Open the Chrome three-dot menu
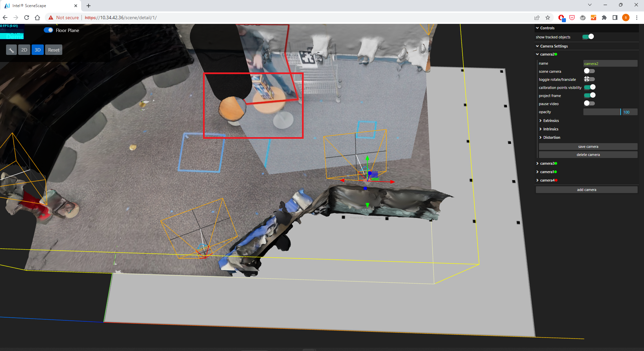This screenshot has width=644, height=351. [637, 18]
